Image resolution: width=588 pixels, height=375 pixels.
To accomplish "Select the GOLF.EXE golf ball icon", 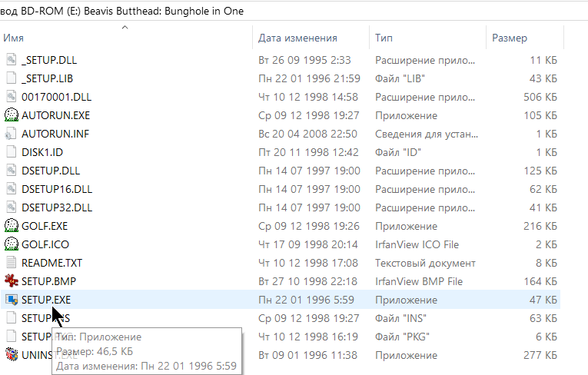I will coord(12,226).
